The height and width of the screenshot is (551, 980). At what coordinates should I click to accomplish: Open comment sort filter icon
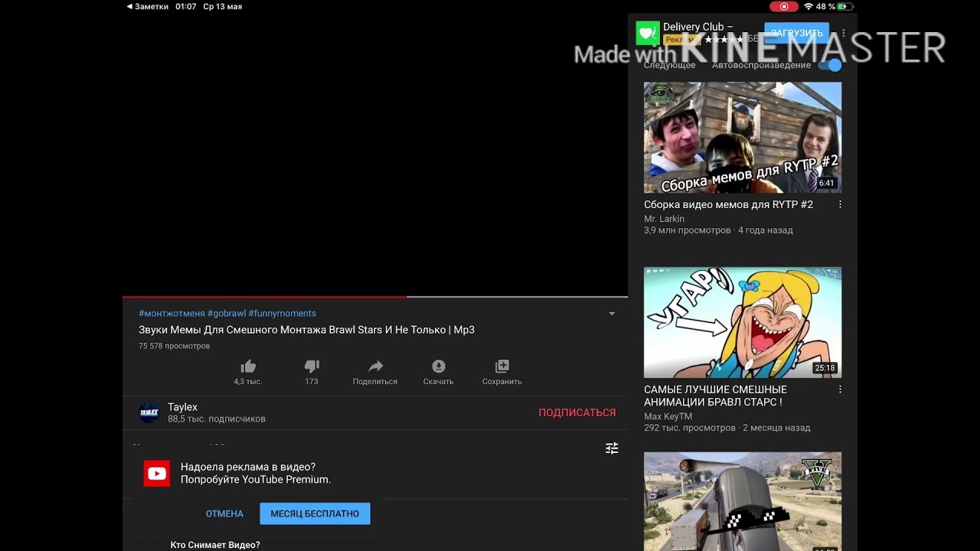612,448
